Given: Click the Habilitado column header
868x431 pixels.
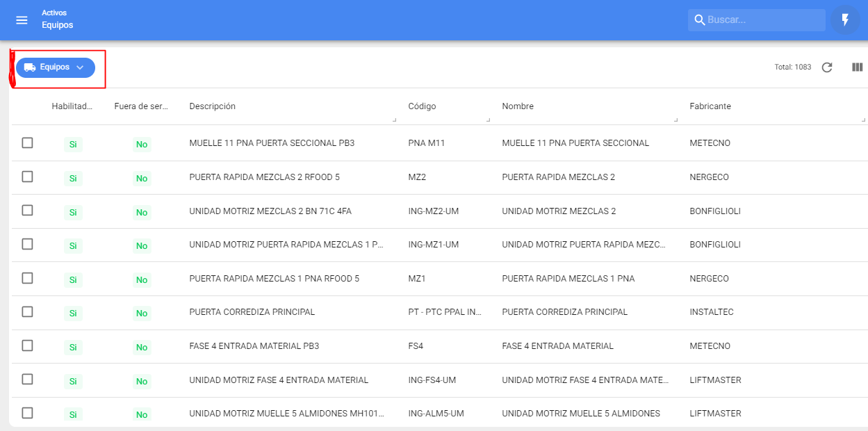Looking at the screenshot, I should point(72,106).
